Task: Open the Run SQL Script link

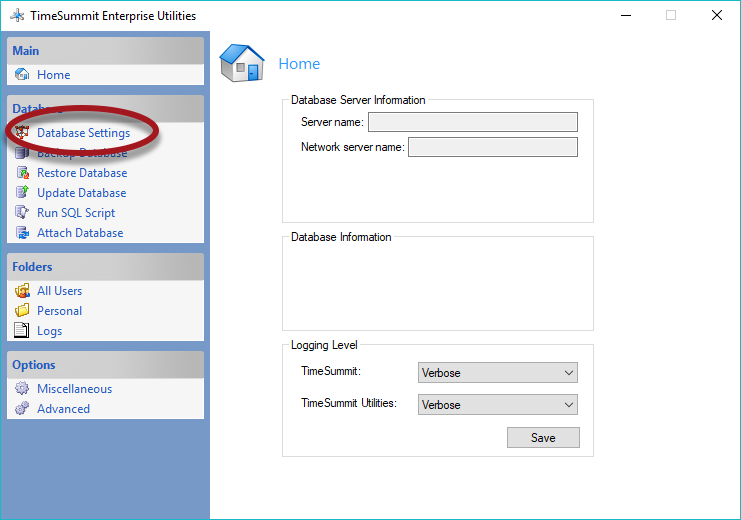Action: point(76,213)
